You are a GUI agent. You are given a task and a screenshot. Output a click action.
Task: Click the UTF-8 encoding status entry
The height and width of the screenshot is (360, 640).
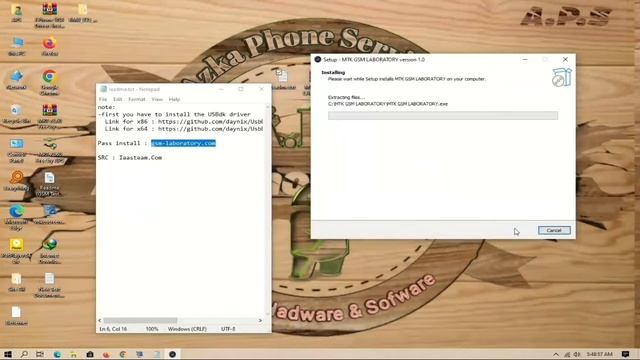point(228,329)
